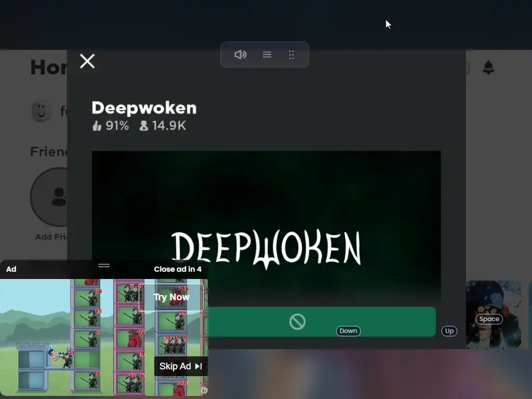Click the Deepwoken game banner image
Image resolution: width=532 pixels, height=399 pixels.
tap(266, 228)
